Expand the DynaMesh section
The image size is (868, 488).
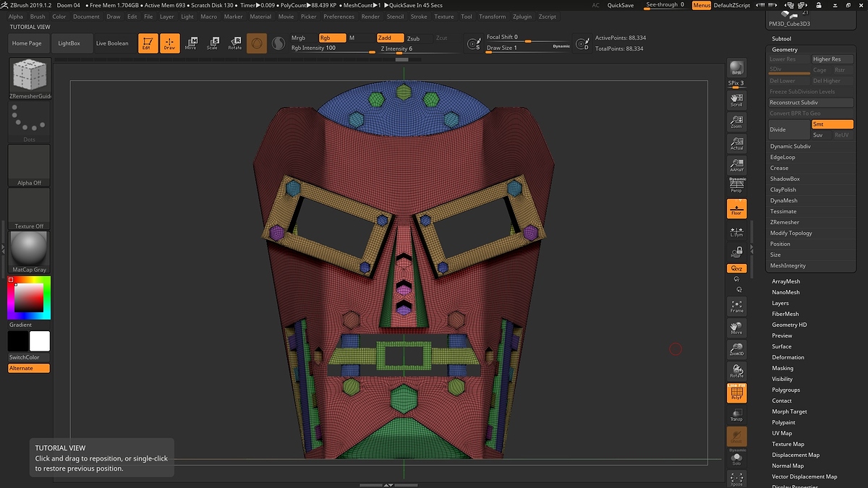[783, 201]
